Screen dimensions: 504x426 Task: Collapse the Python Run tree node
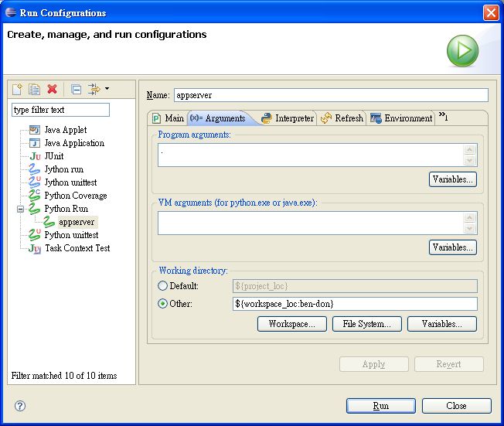coord(20,210)
